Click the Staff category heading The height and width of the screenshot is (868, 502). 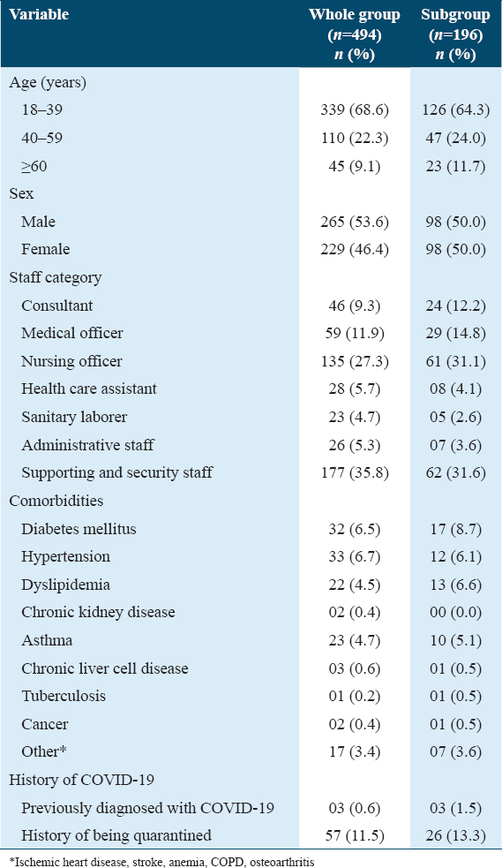[56, 277]
